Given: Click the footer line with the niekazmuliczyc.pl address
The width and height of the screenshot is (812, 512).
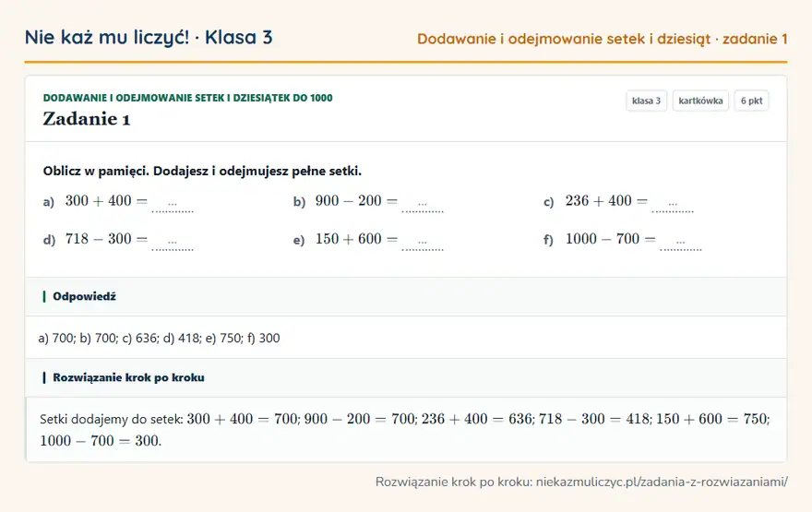Looking at the screenshot, I should pos(581,482).
